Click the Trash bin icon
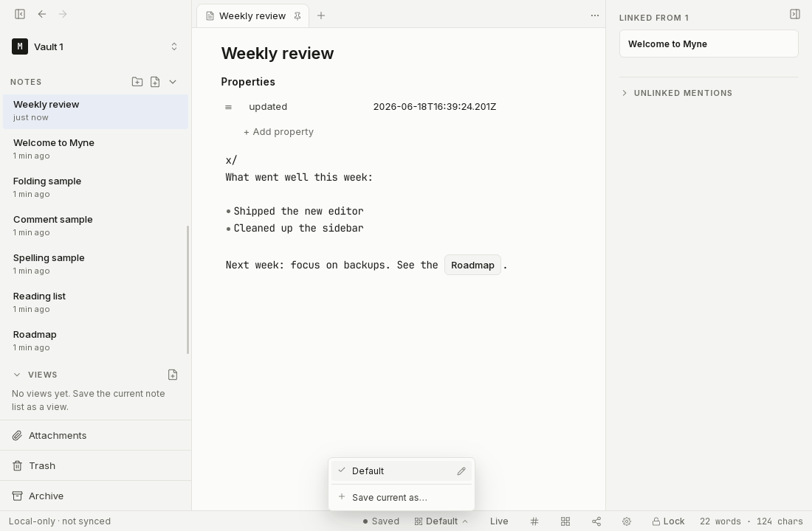 tap(17, 466)
